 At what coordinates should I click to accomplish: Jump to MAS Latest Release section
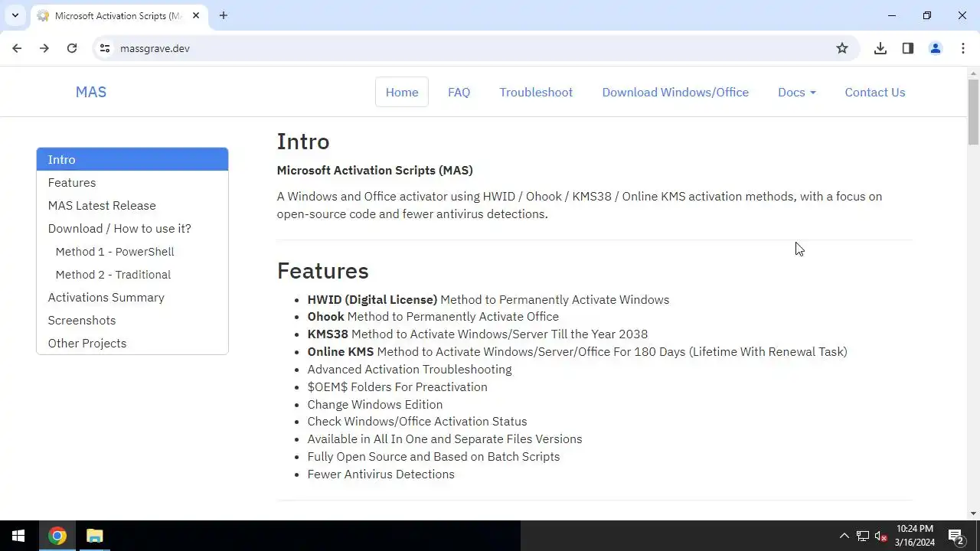pos(132,205)
